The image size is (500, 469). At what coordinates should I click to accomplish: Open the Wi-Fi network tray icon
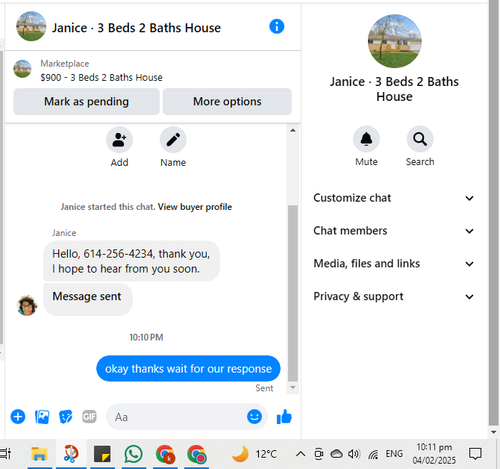373,454
